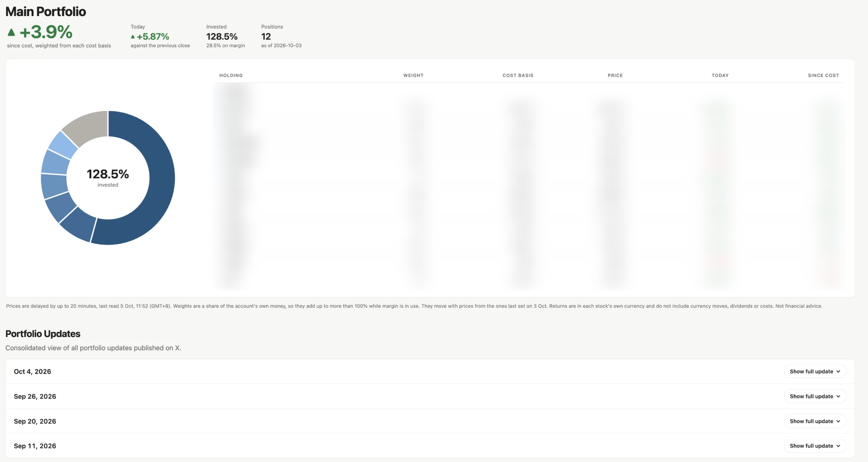Click the SINCE COST column header
Image resolution: width=868 pixels, height=462 pixels.
tap(823, 75)
